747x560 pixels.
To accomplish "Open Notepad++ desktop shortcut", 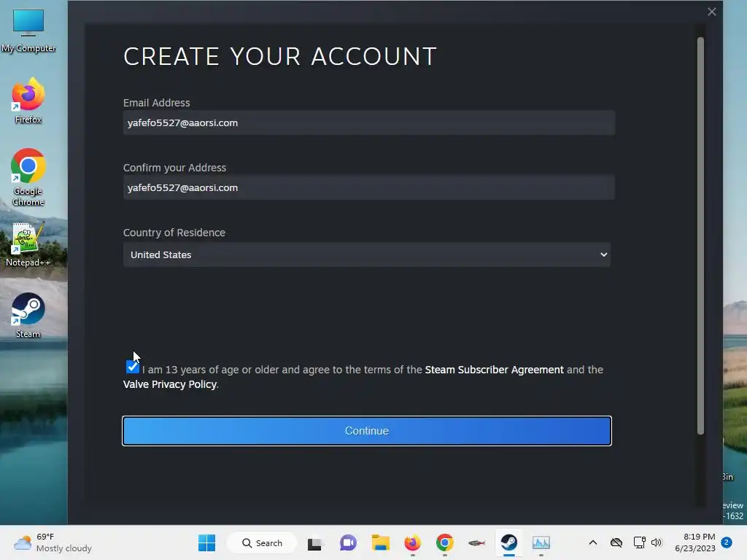I will [x=28, y=245].
